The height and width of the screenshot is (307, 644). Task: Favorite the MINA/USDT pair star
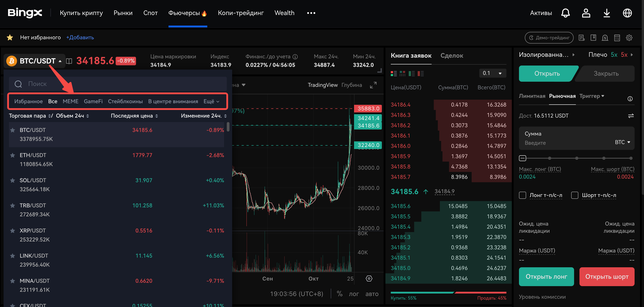pos(13,281)
